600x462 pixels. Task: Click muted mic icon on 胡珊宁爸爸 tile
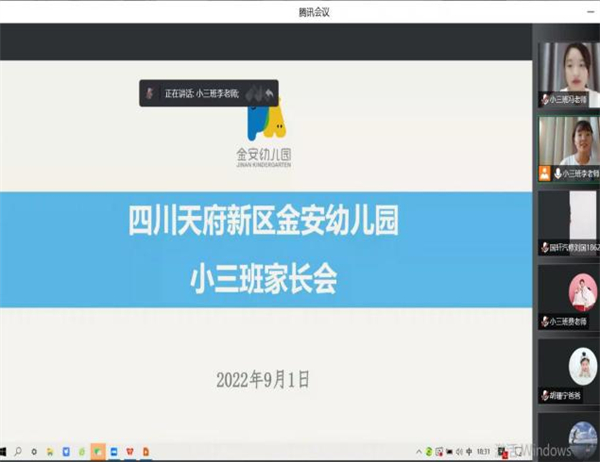click(x=545, y=395)
